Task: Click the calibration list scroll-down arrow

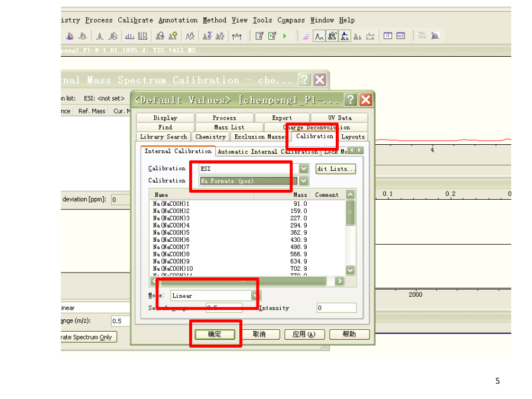Action: [350, 270]
